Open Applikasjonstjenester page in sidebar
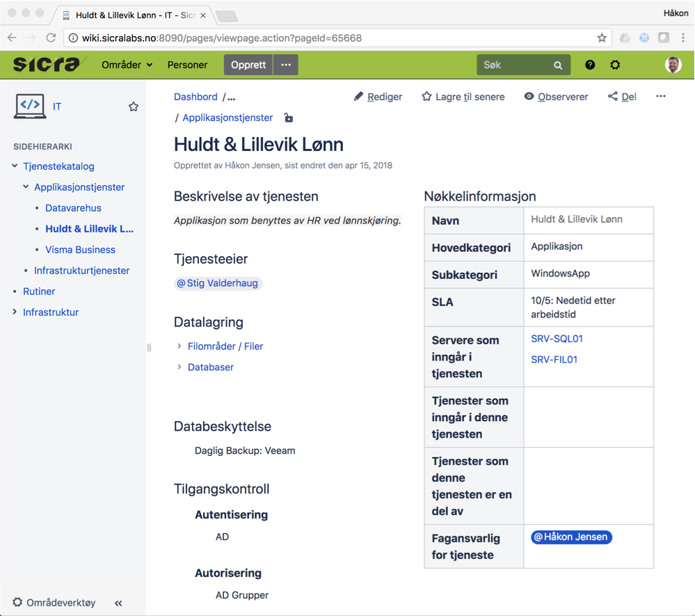 [x=79, y=187]
